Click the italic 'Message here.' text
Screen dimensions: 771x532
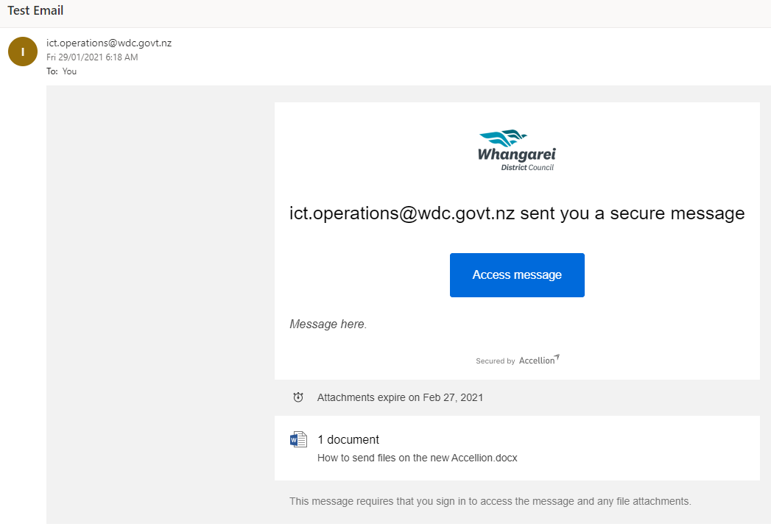(328, 324)
